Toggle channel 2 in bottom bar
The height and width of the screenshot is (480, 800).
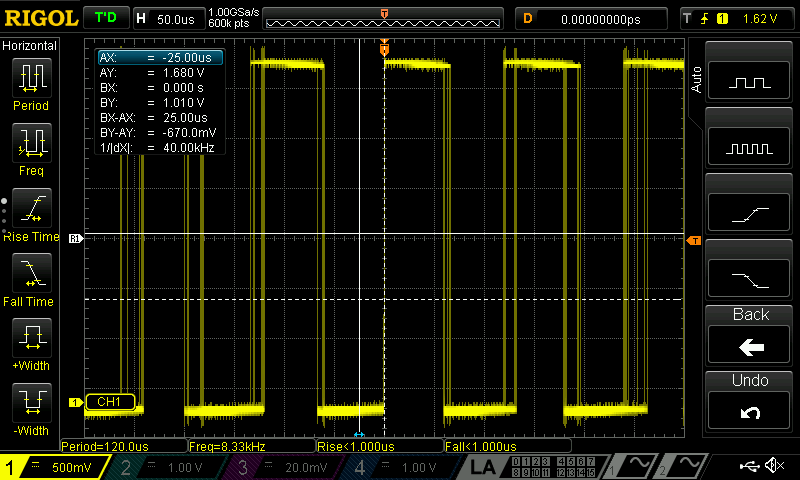(x=165, y=467)
